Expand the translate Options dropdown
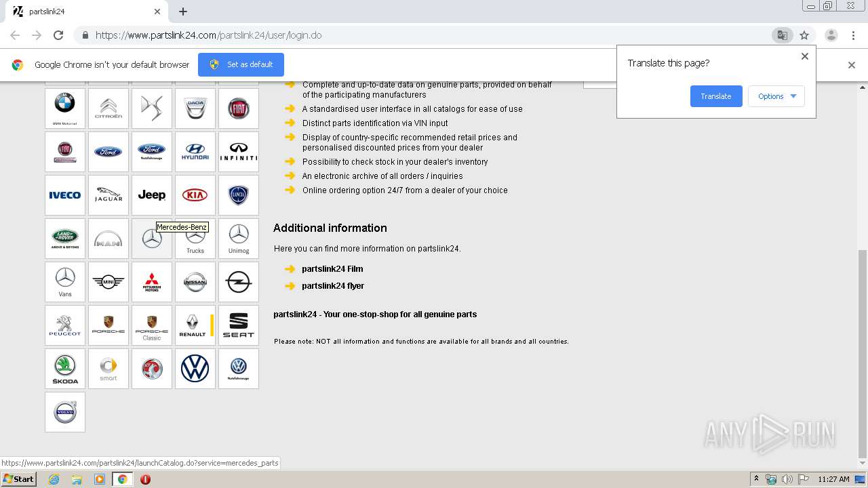This screenshot has width=868, height=488. point(776,96)
